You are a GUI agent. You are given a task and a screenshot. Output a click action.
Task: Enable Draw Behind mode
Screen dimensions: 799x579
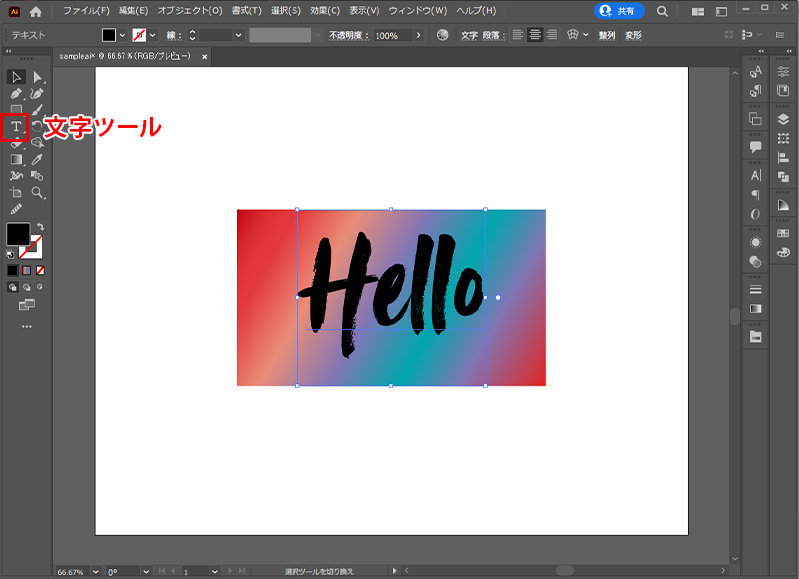[x=26, y=287]
